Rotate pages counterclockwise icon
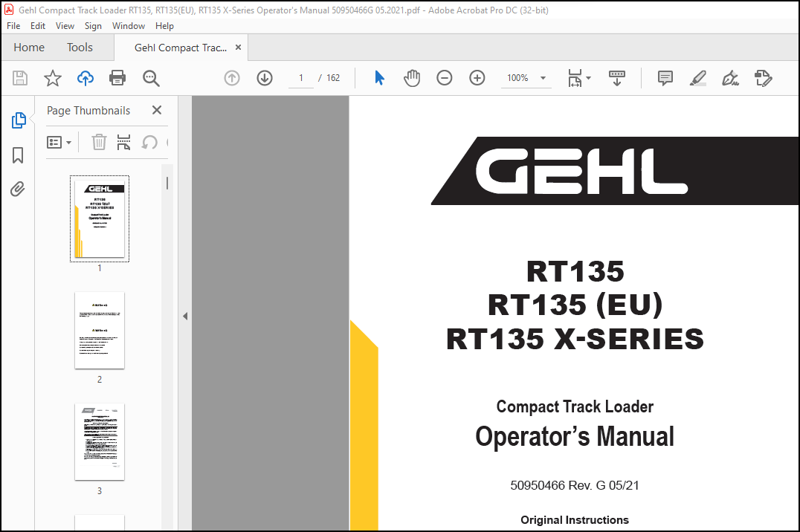 tap(149, 143)
